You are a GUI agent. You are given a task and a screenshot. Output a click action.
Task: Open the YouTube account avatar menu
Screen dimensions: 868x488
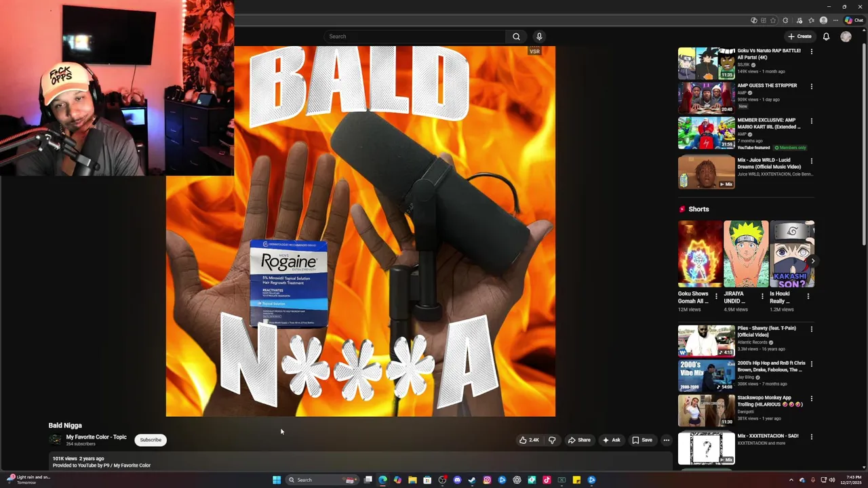click(x=846, y=37)
